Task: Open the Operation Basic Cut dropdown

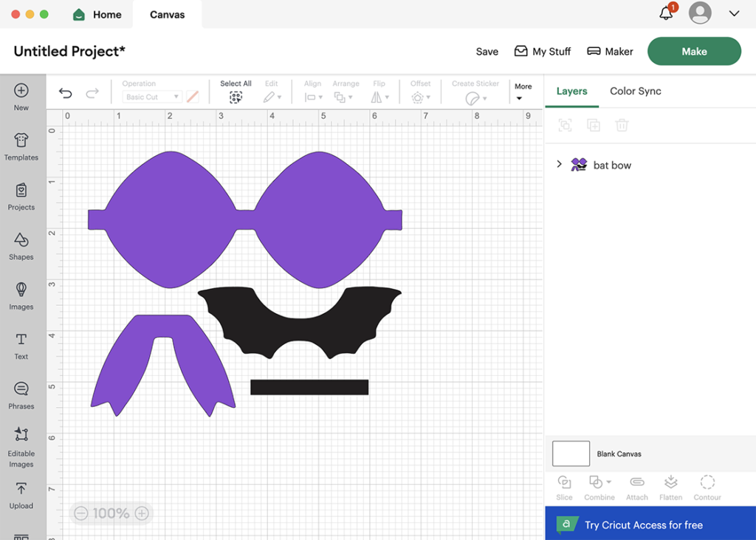Action: pyautogui.click(x=152, y=97)
